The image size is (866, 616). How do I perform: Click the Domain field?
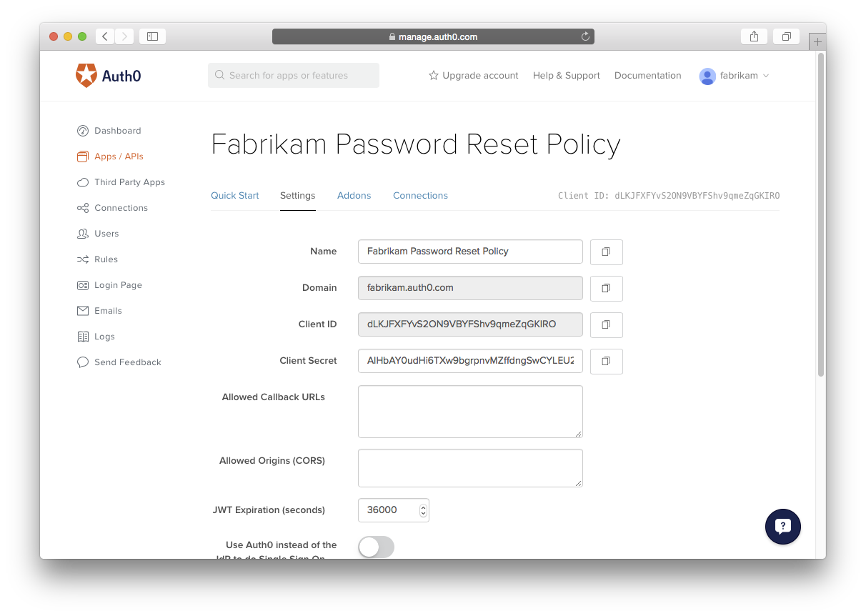coord(470,288)
